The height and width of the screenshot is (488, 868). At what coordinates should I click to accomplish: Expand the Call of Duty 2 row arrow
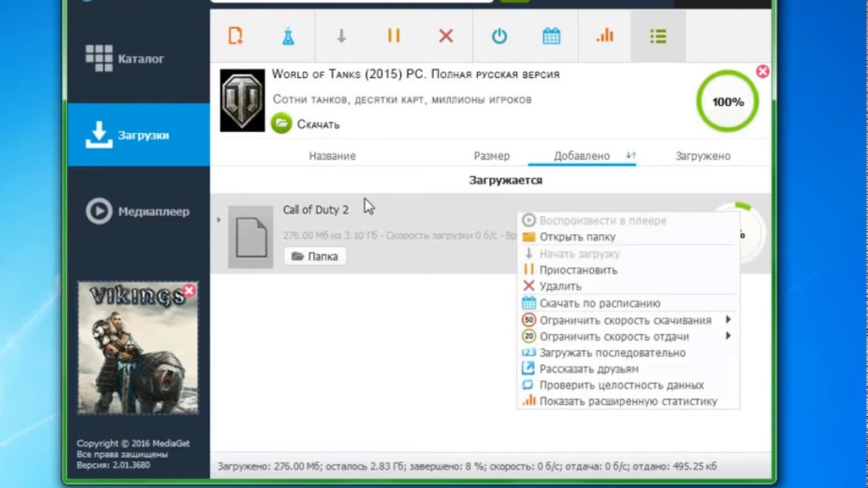(x=218, y=220)
